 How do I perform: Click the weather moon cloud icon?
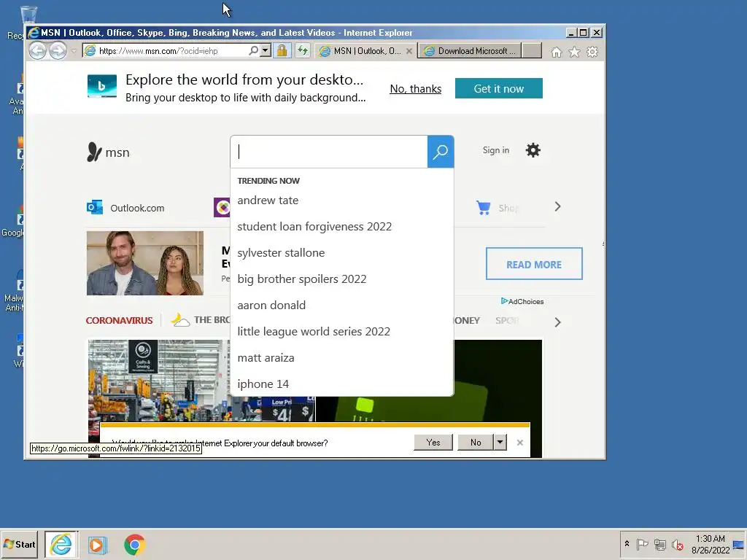click(x=181, y=319)
